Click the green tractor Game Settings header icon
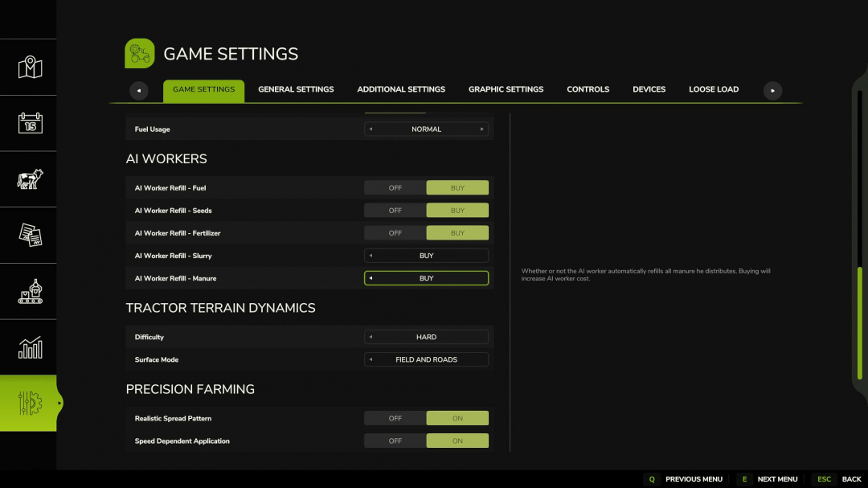This screenshot has height=488, width=868. [x=140, y=54]
